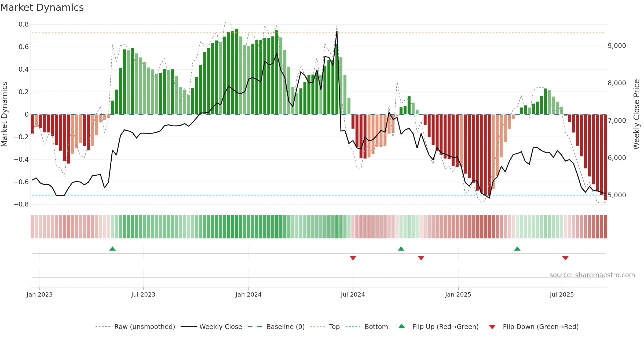Click the Weekly Close Price axis title
Viewport: 644px width, 362px height.
coord(636,114)
